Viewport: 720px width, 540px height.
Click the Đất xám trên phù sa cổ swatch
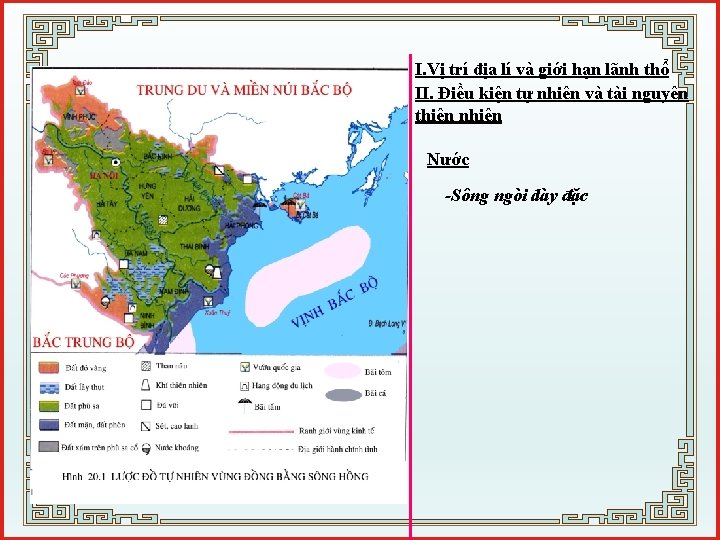coord(49,447)
